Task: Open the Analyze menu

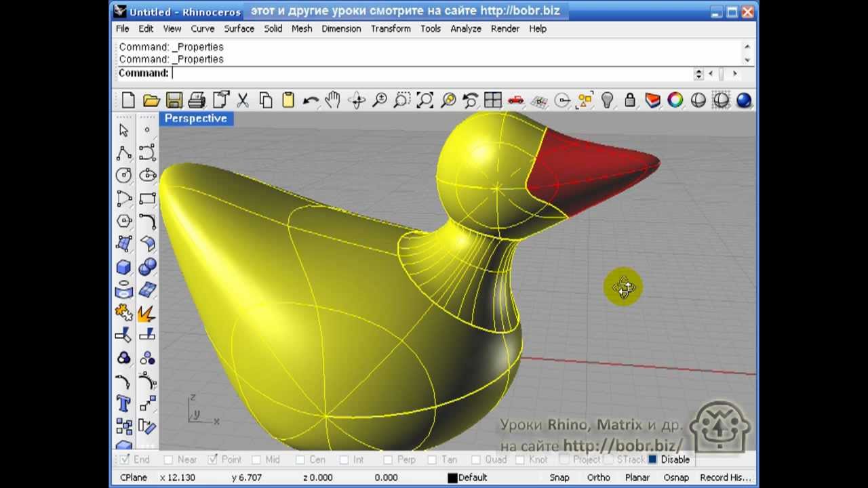Action: tap(466, 28)
